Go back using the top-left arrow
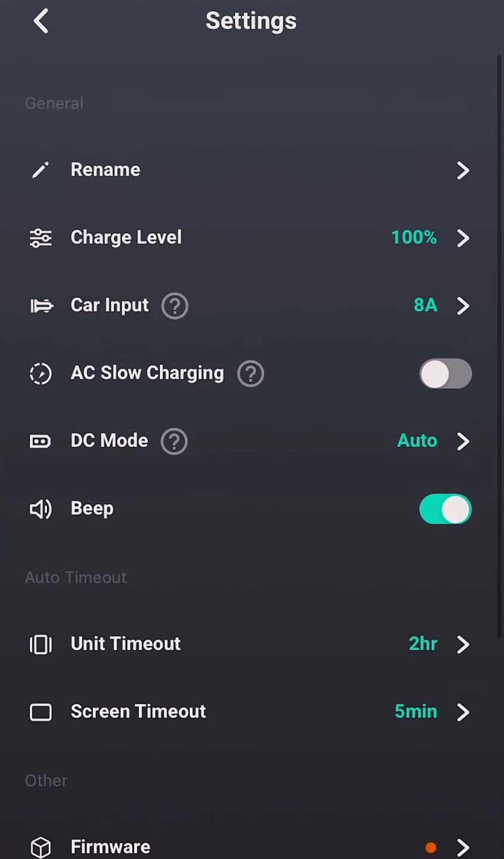The width and height of the screenshot is (504, 859). pos(41,21)
